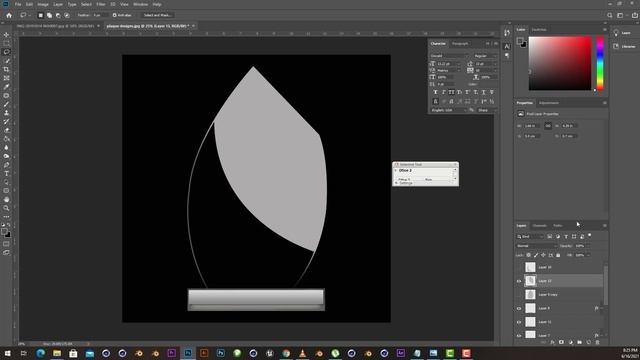Toggle layer filtering on/off switch
640x360 pixels.
click(589, 236)
